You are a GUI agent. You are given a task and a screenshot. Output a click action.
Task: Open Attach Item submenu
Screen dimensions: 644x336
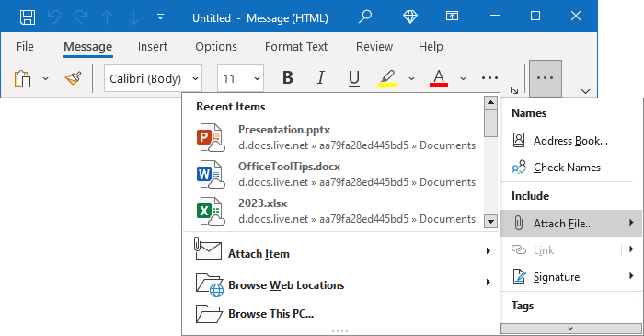tap(342, 251)
